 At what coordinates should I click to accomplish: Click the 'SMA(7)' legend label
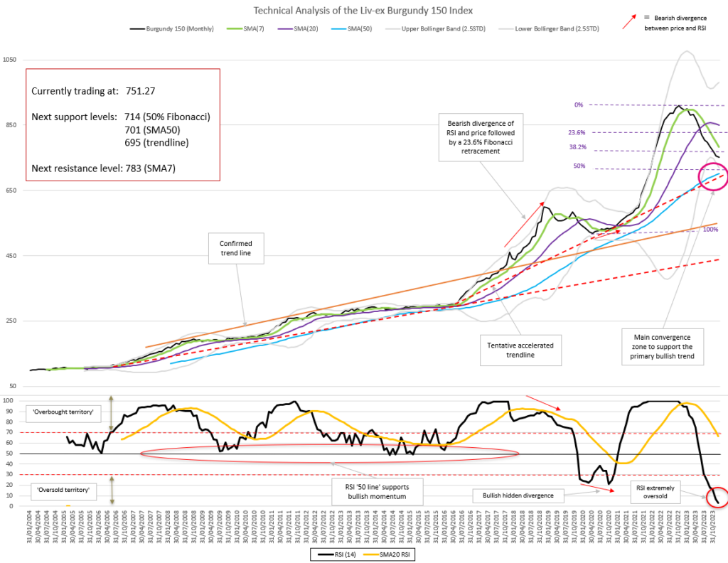[x=254, y=28]
